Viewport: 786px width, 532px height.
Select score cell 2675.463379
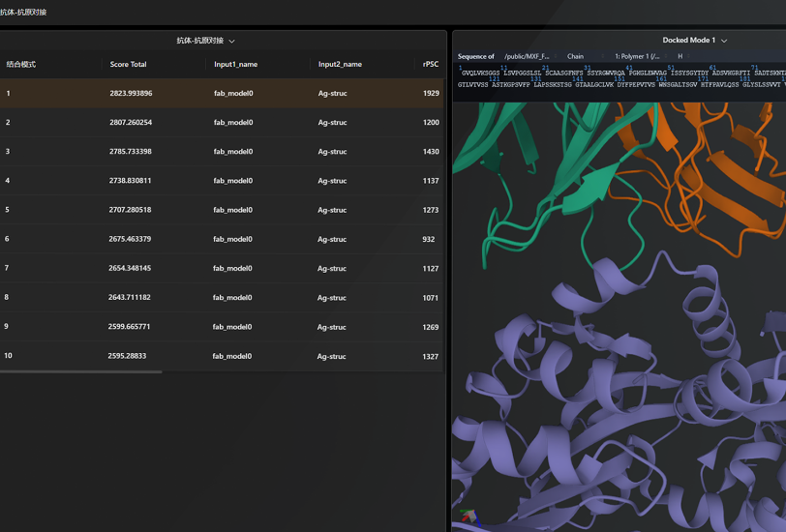coord(130,239)
